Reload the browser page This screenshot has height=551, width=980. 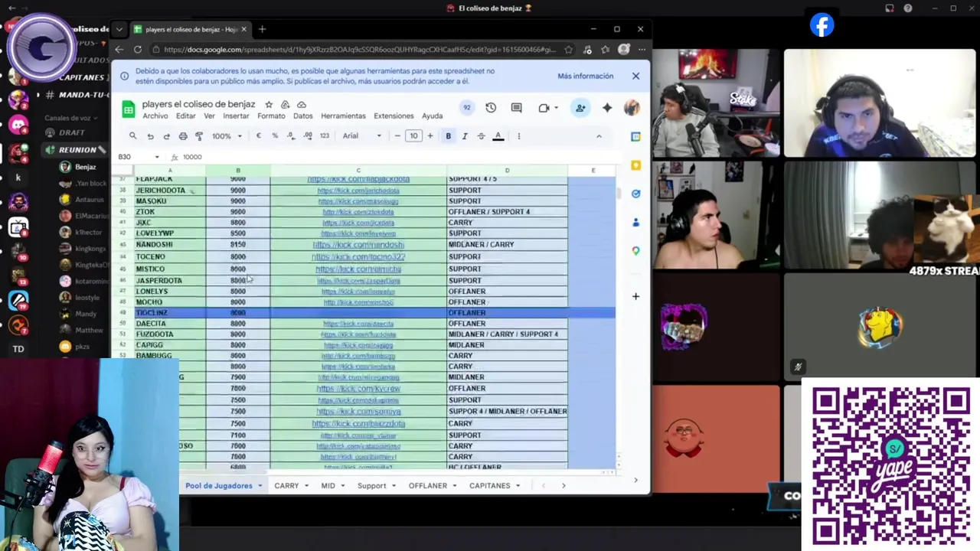click(x=138, y=50)
